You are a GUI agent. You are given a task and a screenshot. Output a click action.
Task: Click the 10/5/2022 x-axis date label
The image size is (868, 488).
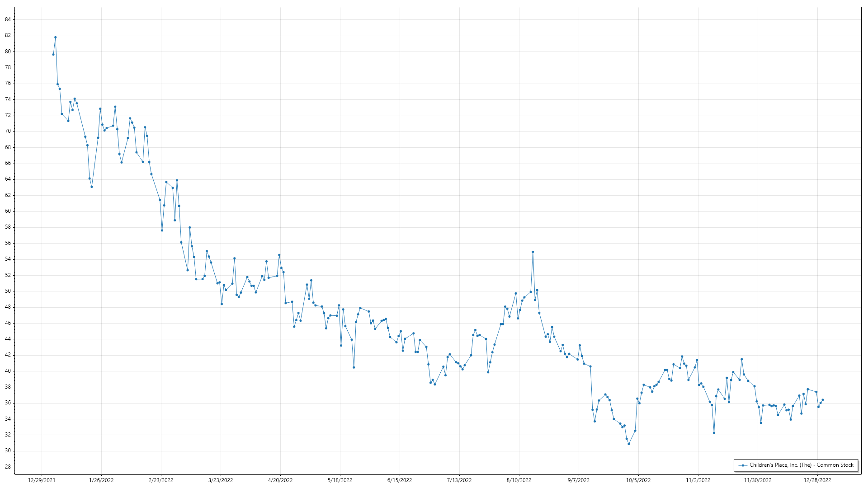pos(638,480)
